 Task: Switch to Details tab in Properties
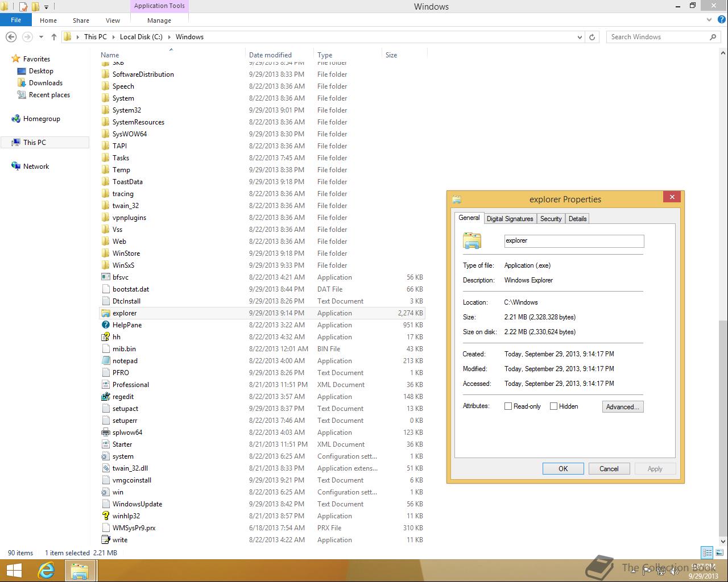[577, 219]
